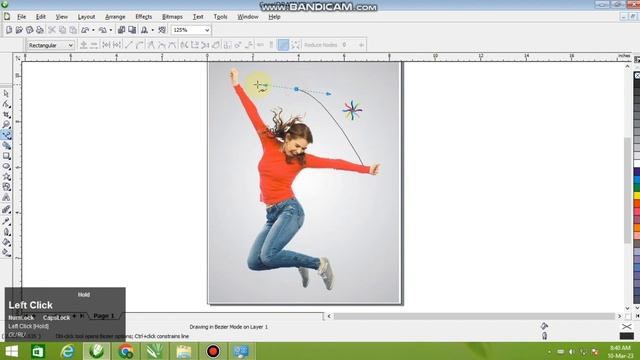
Task: Select the Eyedropper tool
Action: [x=6, y=221]
